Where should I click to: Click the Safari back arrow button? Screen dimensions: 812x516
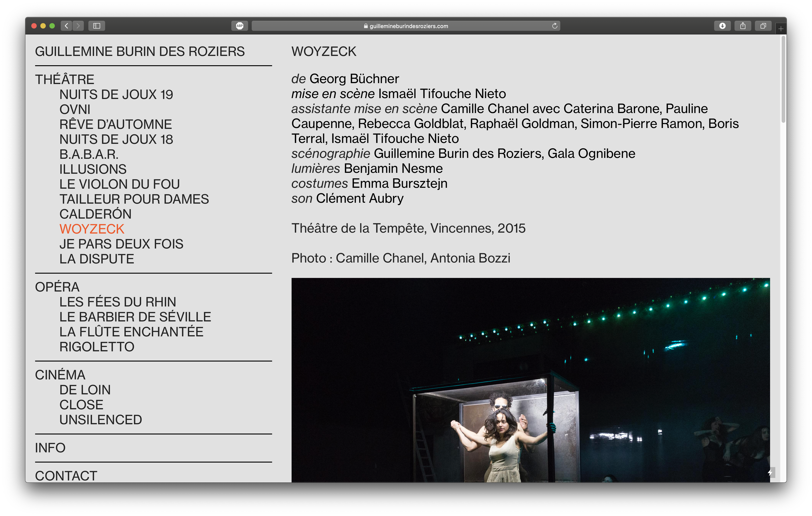coord(66,26)
